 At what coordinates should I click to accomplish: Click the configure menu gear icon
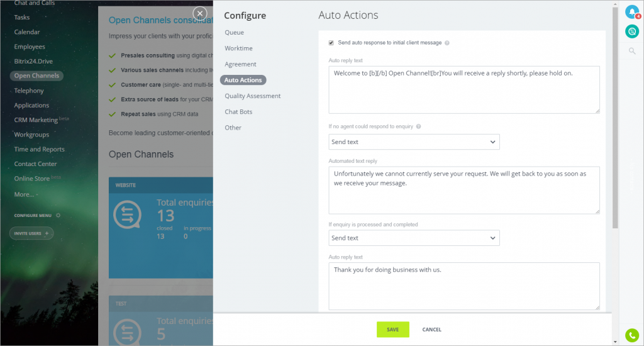(x=58, y=215)
